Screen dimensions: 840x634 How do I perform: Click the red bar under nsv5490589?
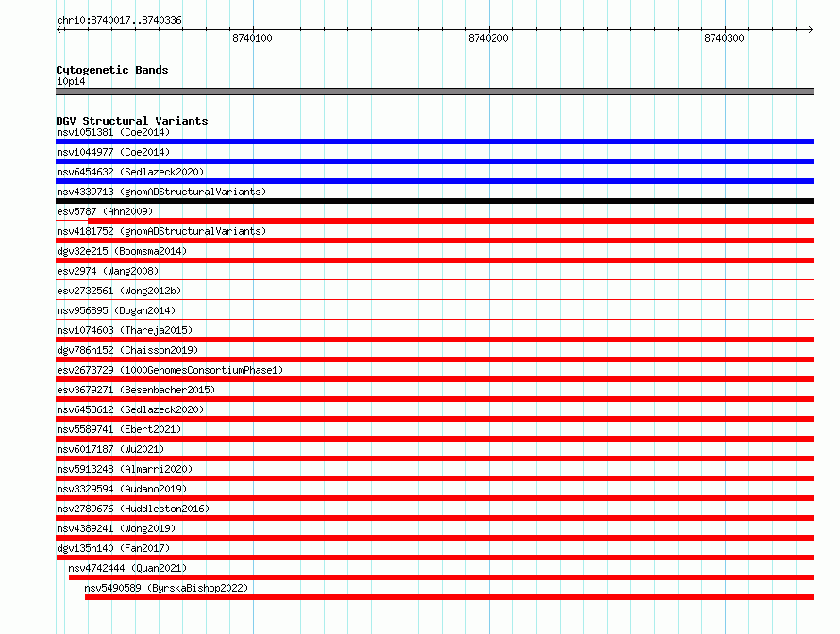point(449,597)
